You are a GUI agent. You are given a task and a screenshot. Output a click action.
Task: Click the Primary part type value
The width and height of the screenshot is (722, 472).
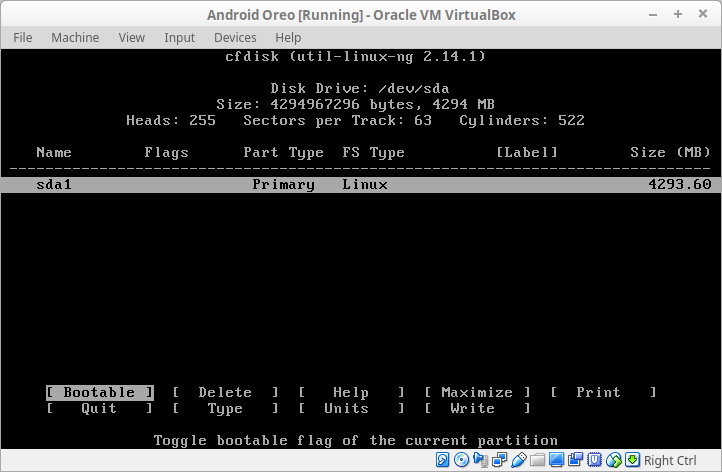[x=283, y=185]
